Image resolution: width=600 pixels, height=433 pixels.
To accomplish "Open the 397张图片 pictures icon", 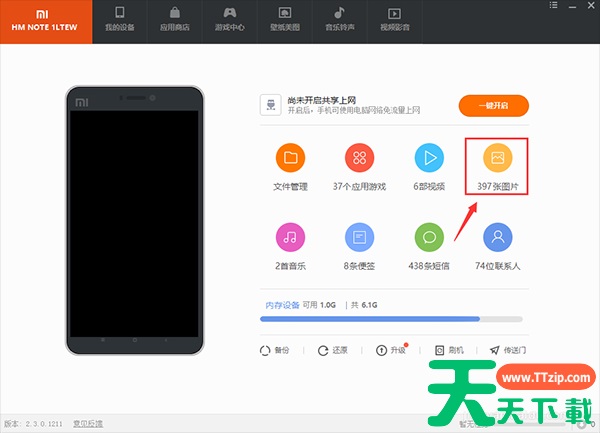I will tap(497, 158).
